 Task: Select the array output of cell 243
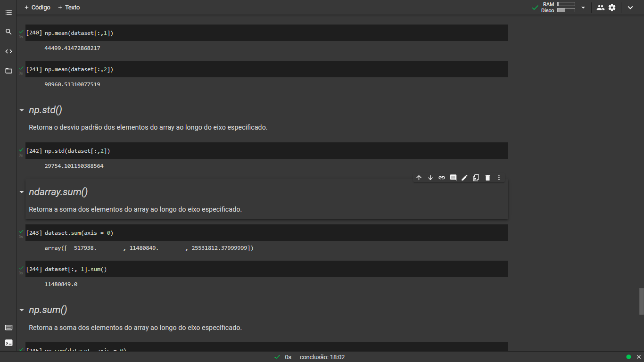[x=149, y=248]
